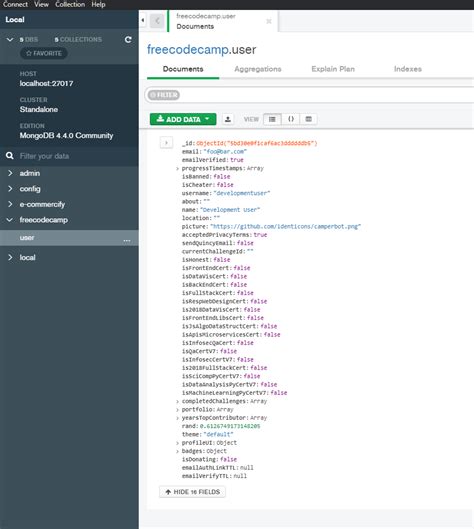Click the _id ObjectId value
This screenshot has width=474, height=529.
coord(257,143)
